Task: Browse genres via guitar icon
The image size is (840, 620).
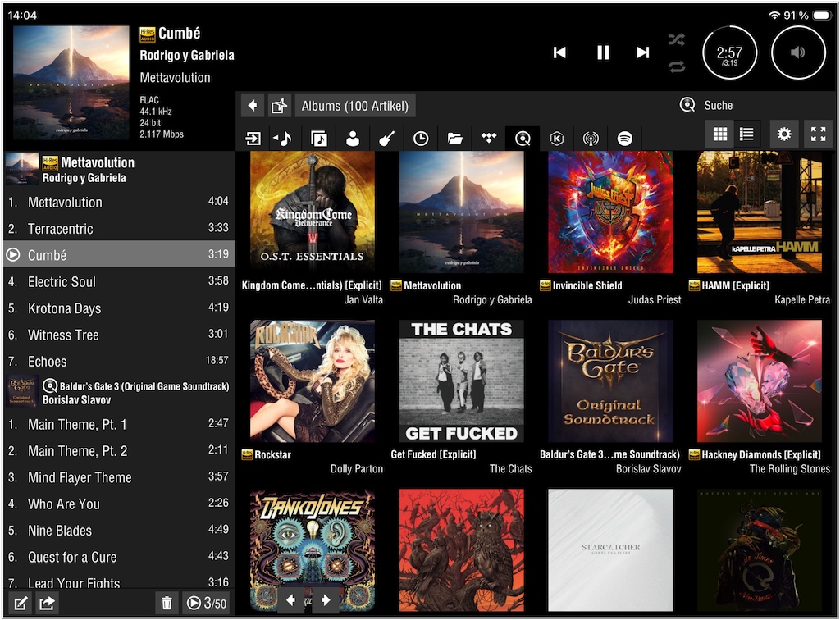Action: click(x=387, y=139)
